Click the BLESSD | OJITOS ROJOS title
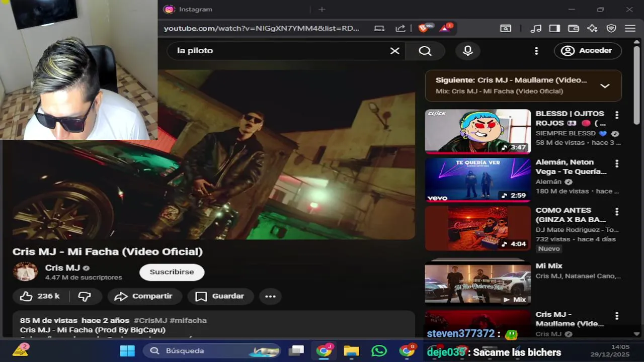Viewport: 644px width, 362px height. pyautogui.click(x=570, y=118)
